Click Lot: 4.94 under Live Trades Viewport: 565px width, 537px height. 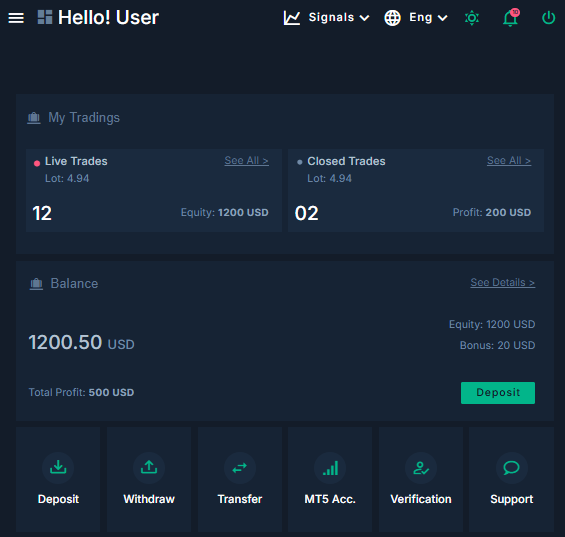click(67, 178)
